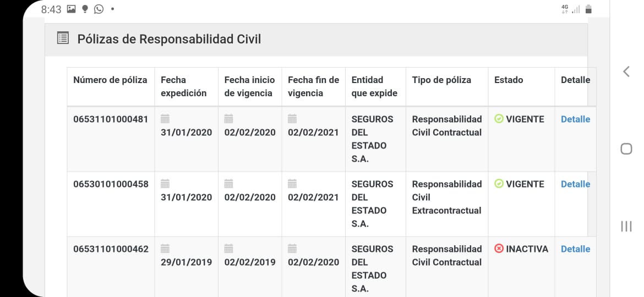
Task: Click the Tipo de póliza column header
Action: pos(441,80)
